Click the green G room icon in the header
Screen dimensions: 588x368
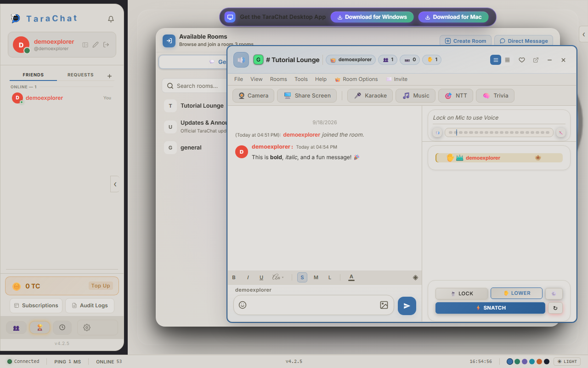258,60
